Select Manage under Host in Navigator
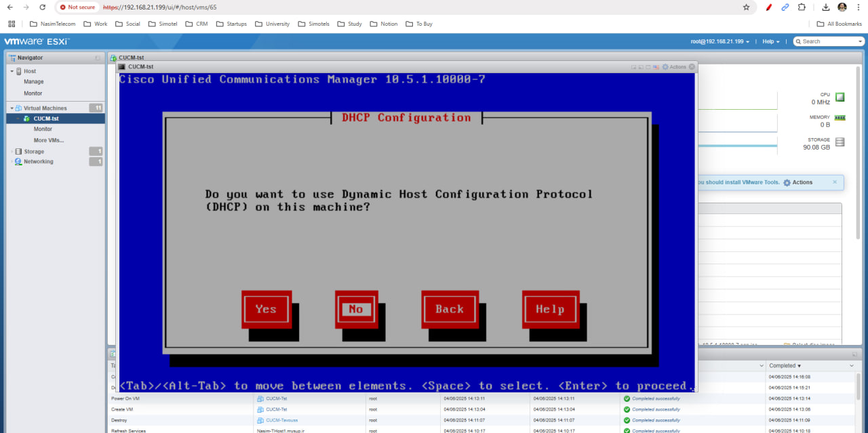The image size is (868, 433). pos(34,82)
